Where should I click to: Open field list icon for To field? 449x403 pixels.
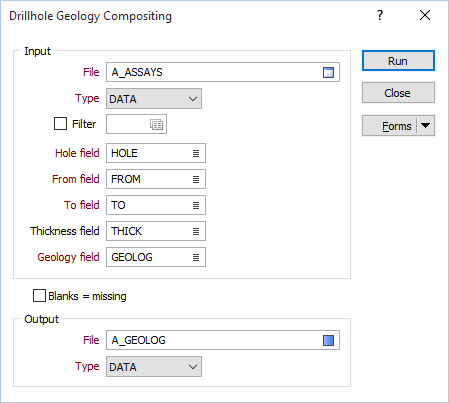(196, 205)
